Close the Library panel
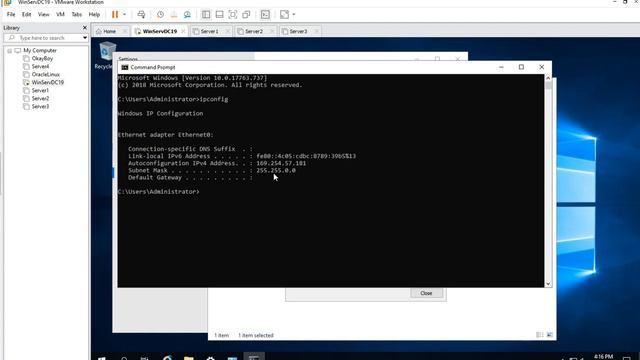Screen dimensions: 640x360 (x=85, y=28)
